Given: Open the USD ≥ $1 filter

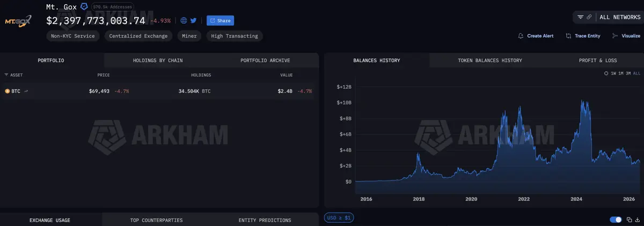Looking at the screenshot, I should point(339,218).
